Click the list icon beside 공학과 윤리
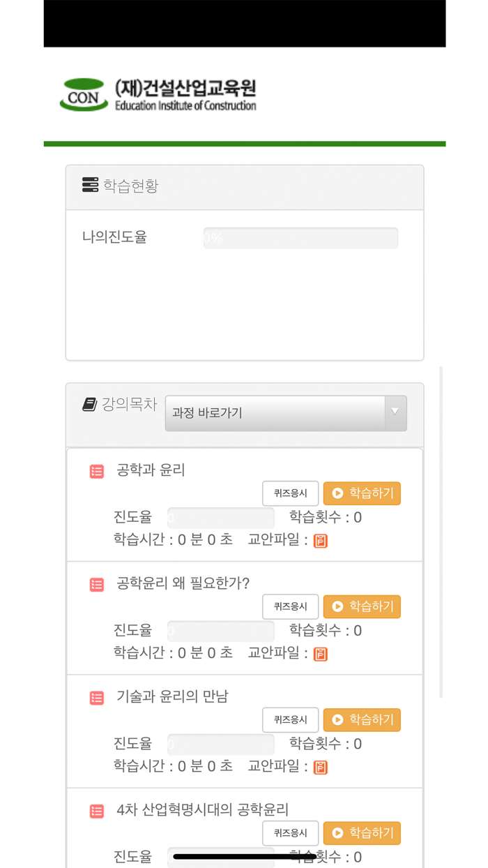The image size is (488, 868). pyautogui.click(x=97, y=471)
